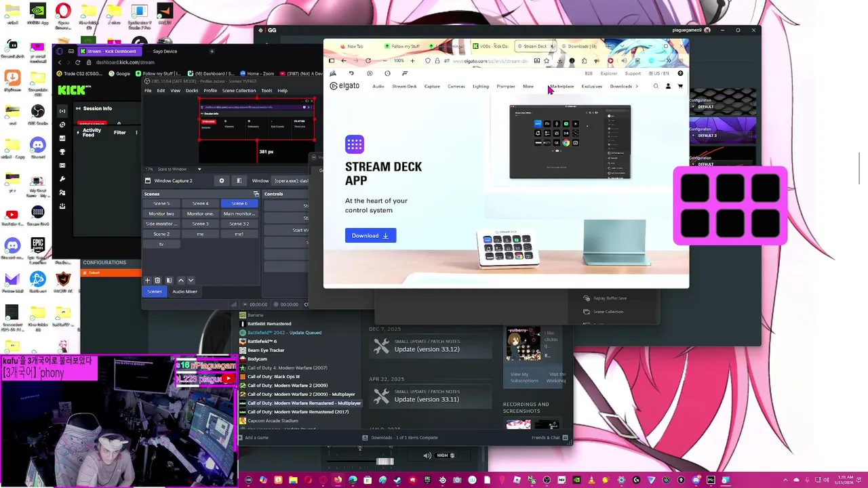The width and height of the screenshot is (868, 488).
Task: Open Discord desktop shortcut
Action: click(x=37, y=146)
